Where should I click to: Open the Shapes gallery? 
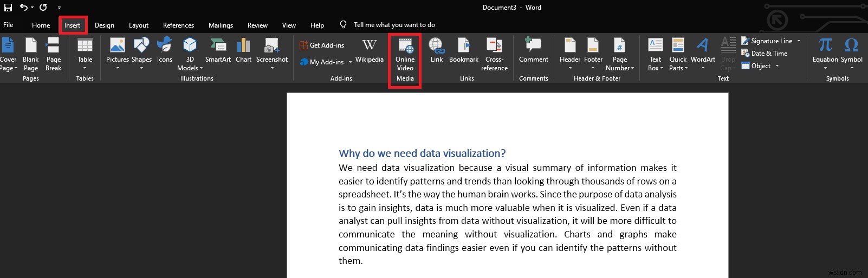click(141, 54)
